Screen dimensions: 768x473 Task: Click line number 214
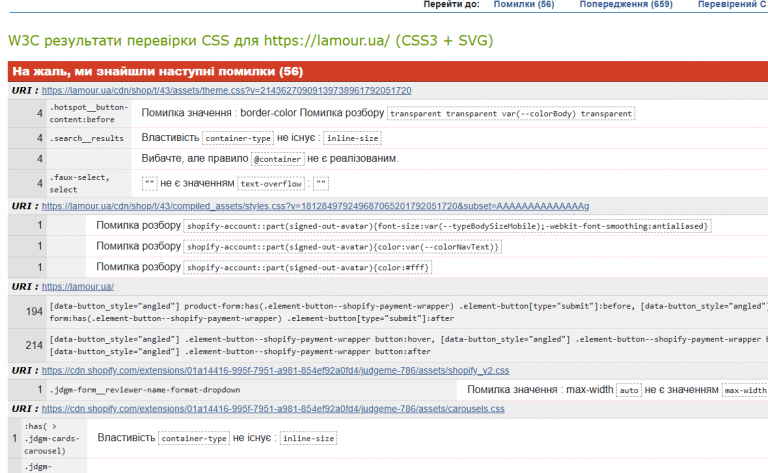[x=34, y=345]
